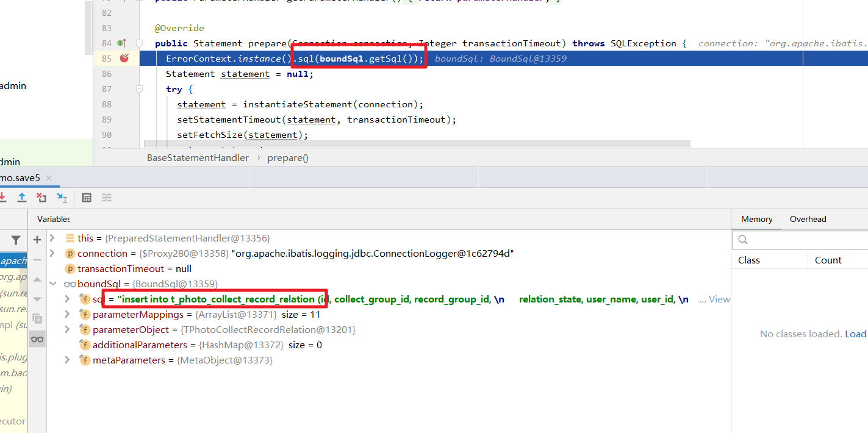Select the Memory tab
This screenshot has width=868, height=433.
(756, 219)
